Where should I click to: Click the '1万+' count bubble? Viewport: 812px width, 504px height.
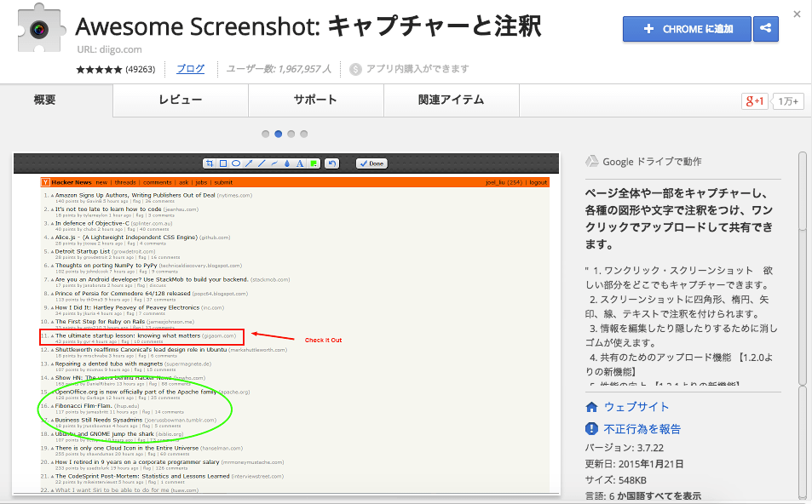pos(788,101)
